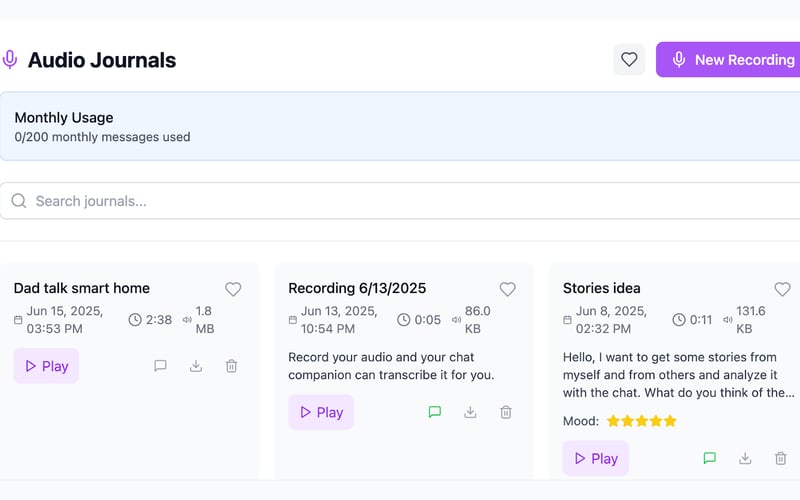Show favorites using header heart button
Screen dimensions: 800x500
tap(629, 60)
